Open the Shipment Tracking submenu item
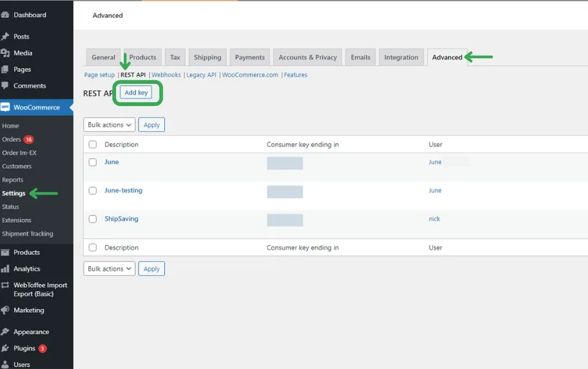 (28, 234)
